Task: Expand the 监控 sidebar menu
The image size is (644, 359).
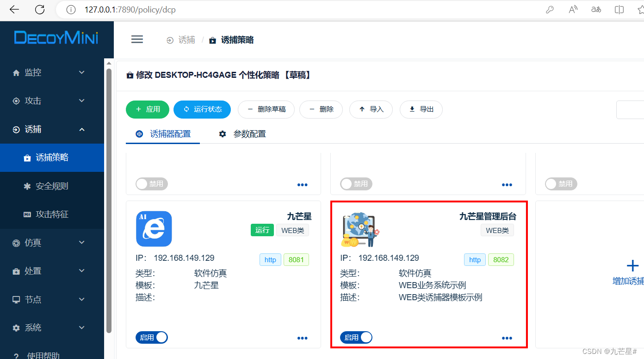Action: tap(52, 73)
